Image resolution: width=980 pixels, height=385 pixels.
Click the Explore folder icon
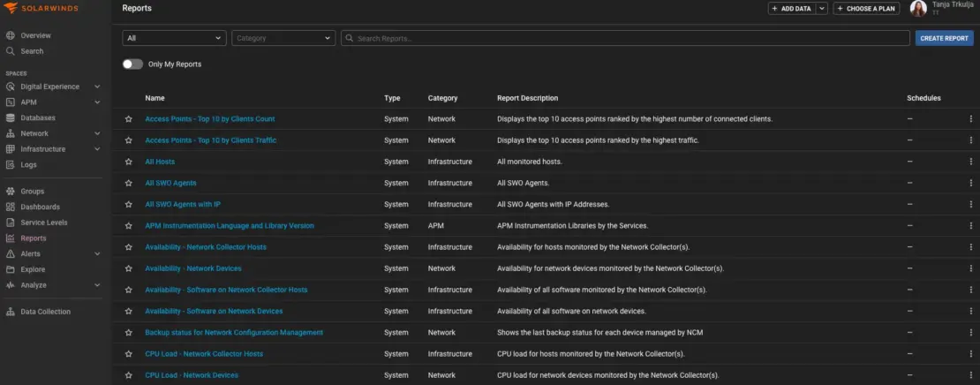(x=10, y=269)
